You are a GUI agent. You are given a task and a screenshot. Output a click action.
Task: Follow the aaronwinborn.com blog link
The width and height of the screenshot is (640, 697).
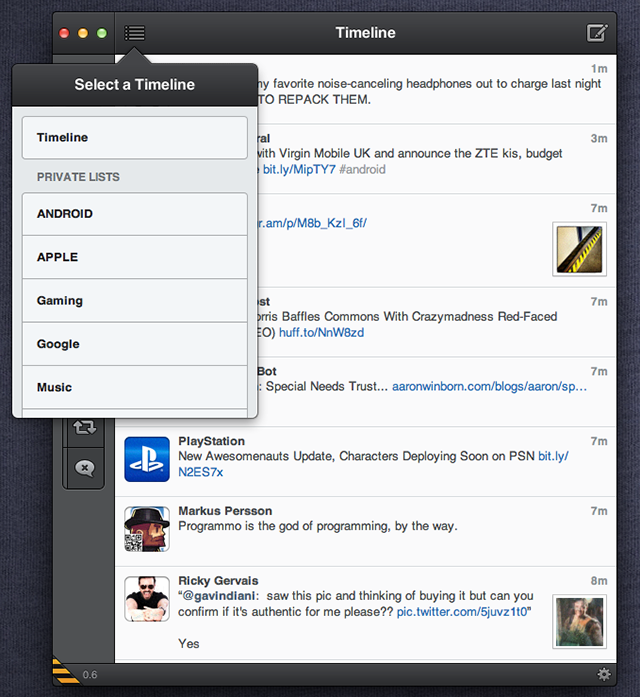tap(489, 386)
